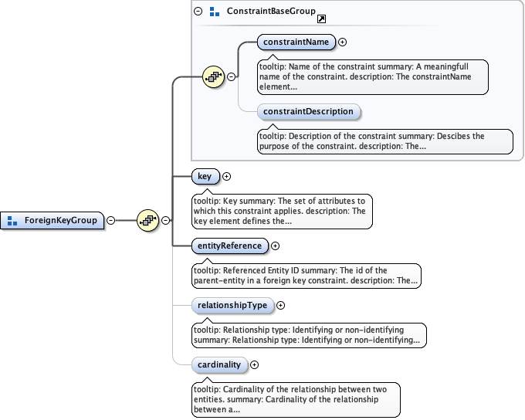Collapse the ConstraintBaseGroup sequence children
This screenshot has width=525, height=420.
tap(231, 77)
